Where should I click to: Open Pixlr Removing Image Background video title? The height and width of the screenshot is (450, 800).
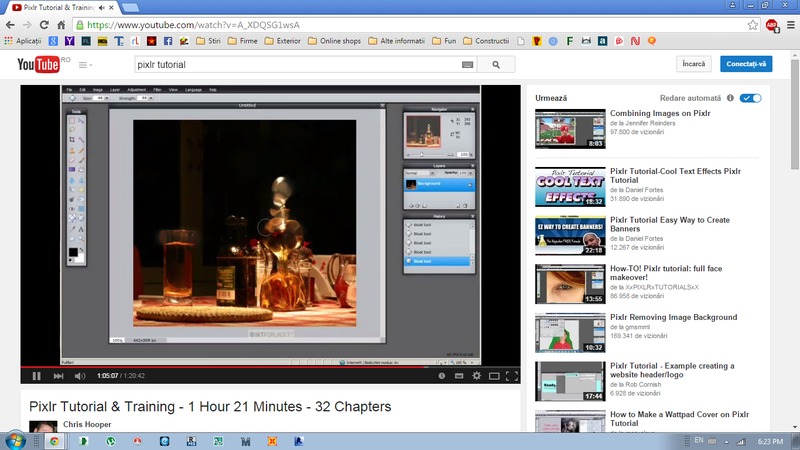[673, 317]
